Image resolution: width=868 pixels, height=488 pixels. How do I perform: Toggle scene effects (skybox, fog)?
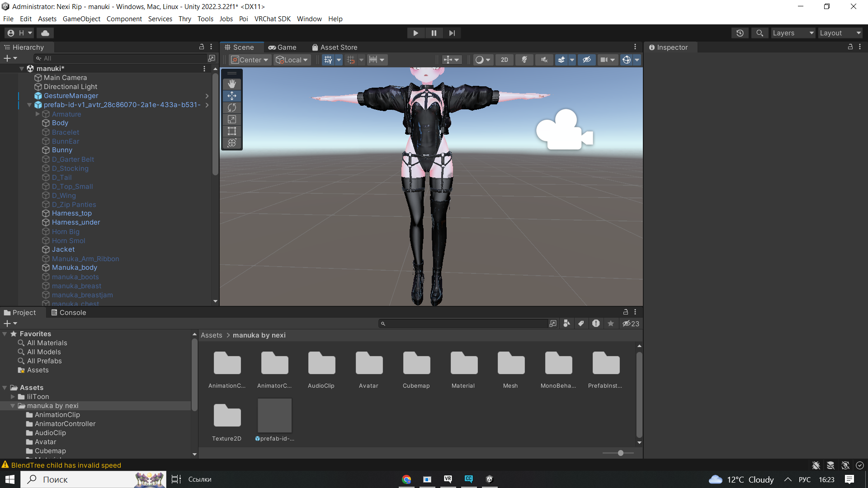click(561, 60)
